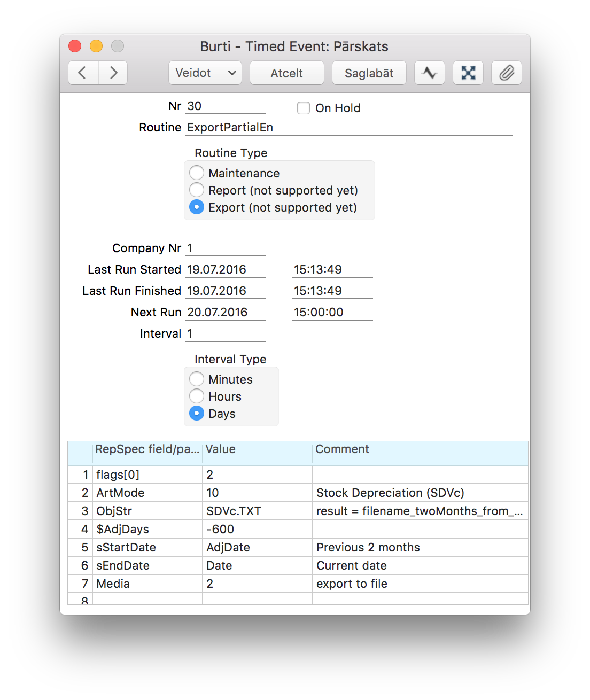Go to the previous record arrow

pos(83,73)
